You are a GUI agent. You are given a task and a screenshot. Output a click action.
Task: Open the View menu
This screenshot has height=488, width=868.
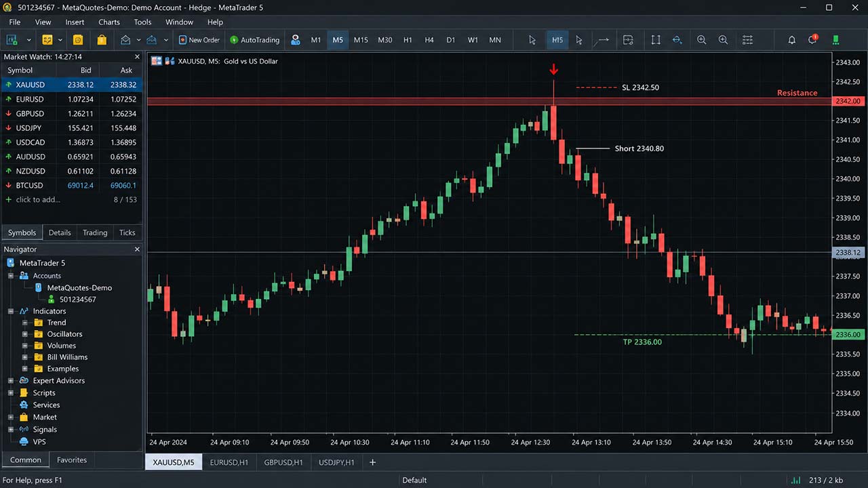(43, 22)
